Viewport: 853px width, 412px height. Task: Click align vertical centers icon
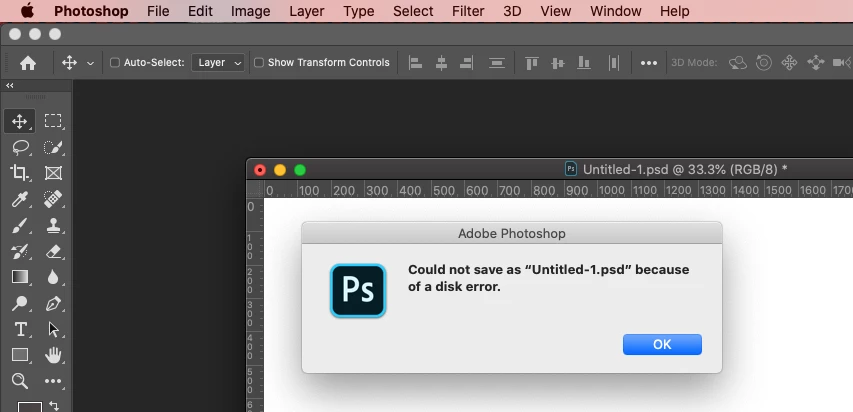point(558,63)
